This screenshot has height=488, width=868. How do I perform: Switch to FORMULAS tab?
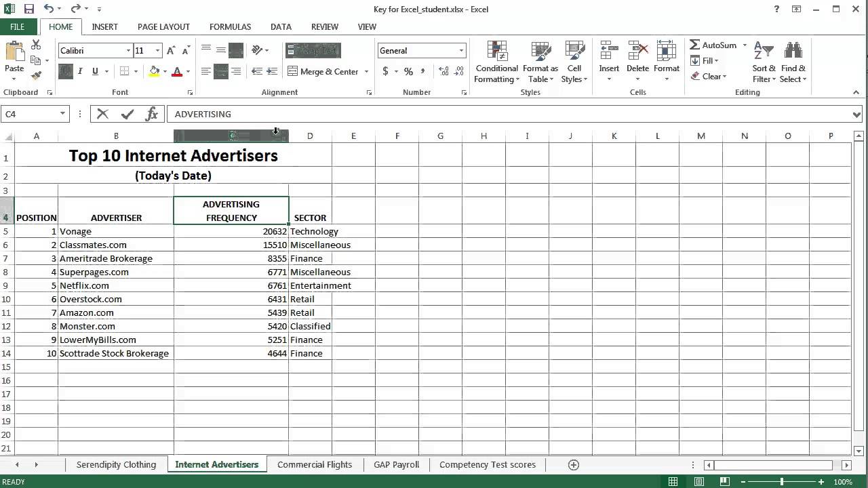[230, 26]
